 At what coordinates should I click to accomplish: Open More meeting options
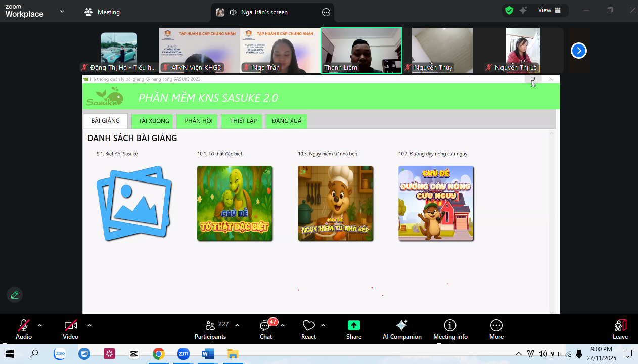coord(496,329)
